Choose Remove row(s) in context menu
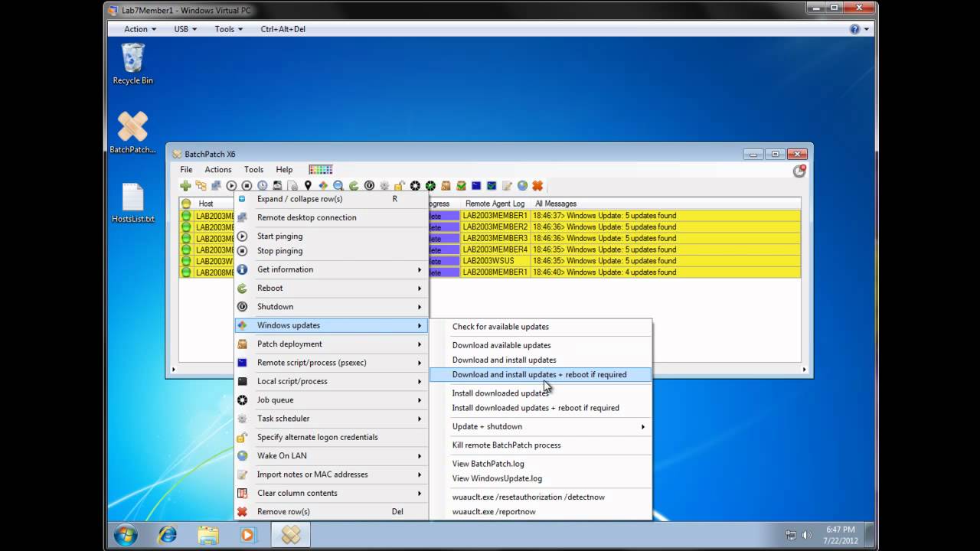 tap(331, 511)
